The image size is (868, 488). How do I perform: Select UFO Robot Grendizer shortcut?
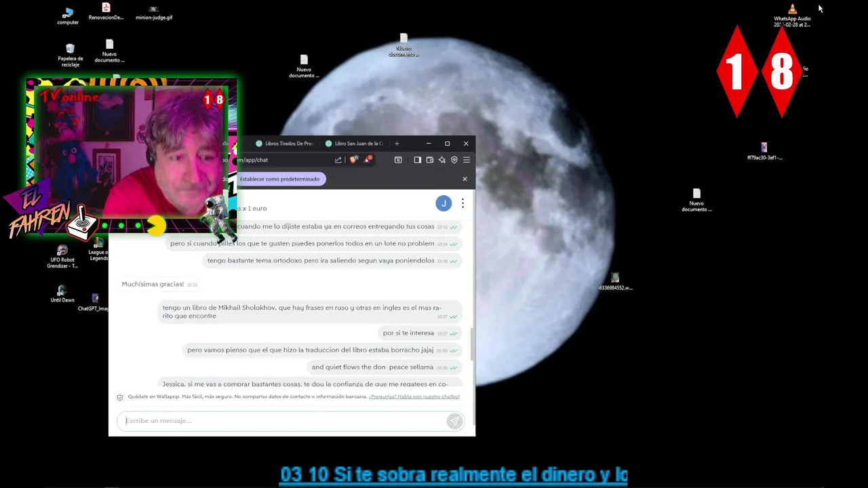coord(62,257)
